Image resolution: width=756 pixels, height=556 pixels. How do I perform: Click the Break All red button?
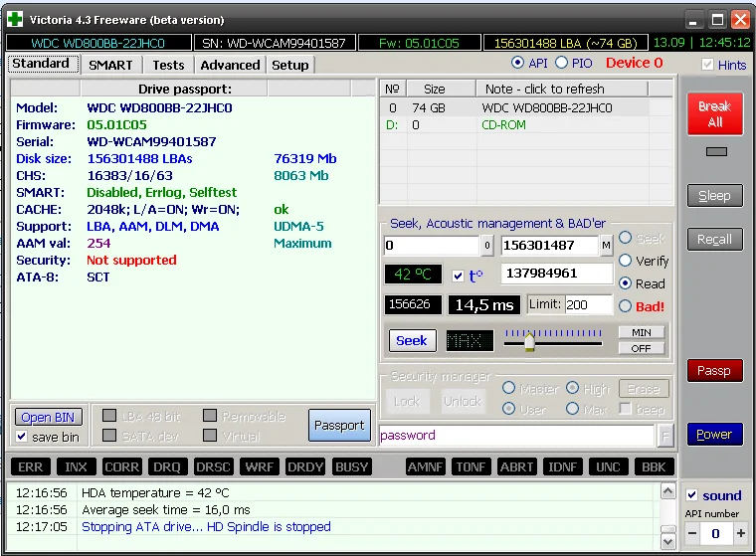(x=714, y=114)
